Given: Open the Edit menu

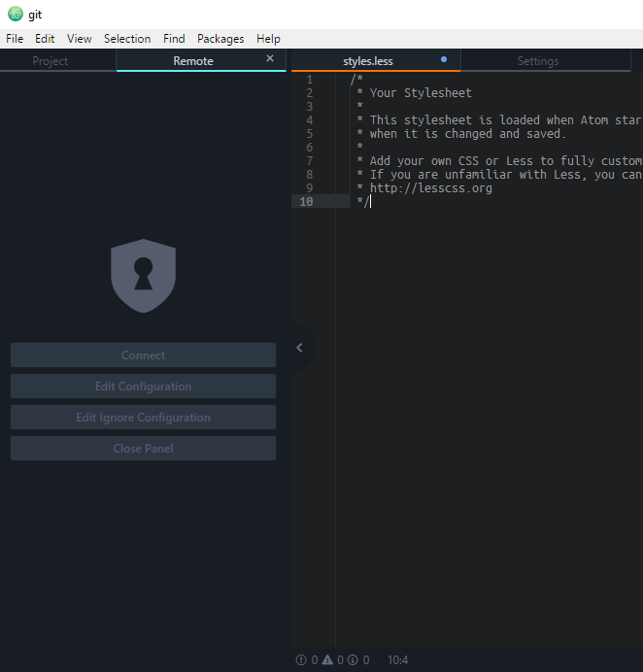Looking at the screenshot, I should [45, 39].
